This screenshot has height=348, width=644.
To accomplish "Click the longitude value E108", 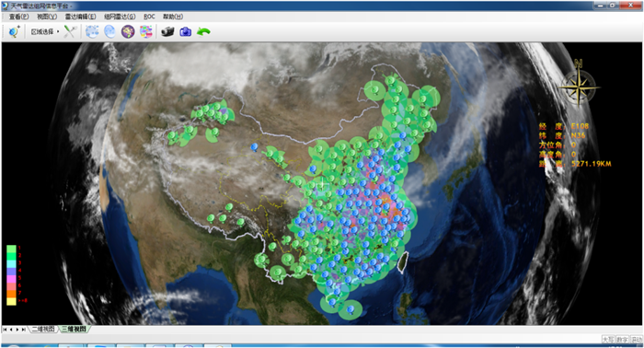I will [580, 126].
